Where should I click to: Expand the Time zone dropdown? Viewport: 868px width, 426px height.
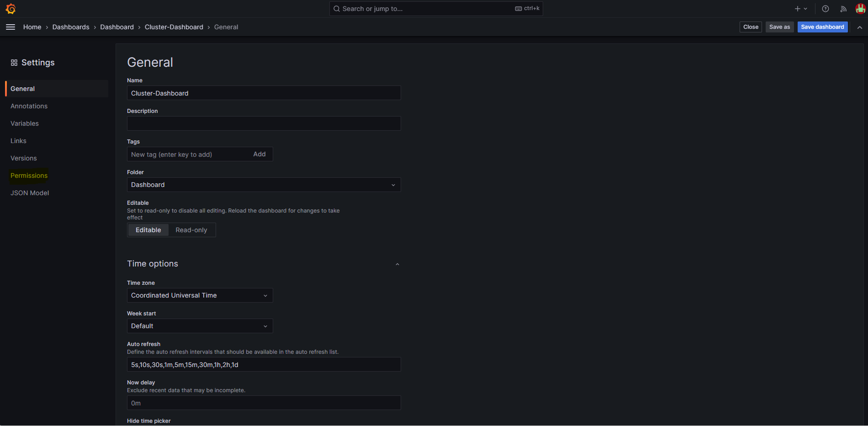point(200,295)
